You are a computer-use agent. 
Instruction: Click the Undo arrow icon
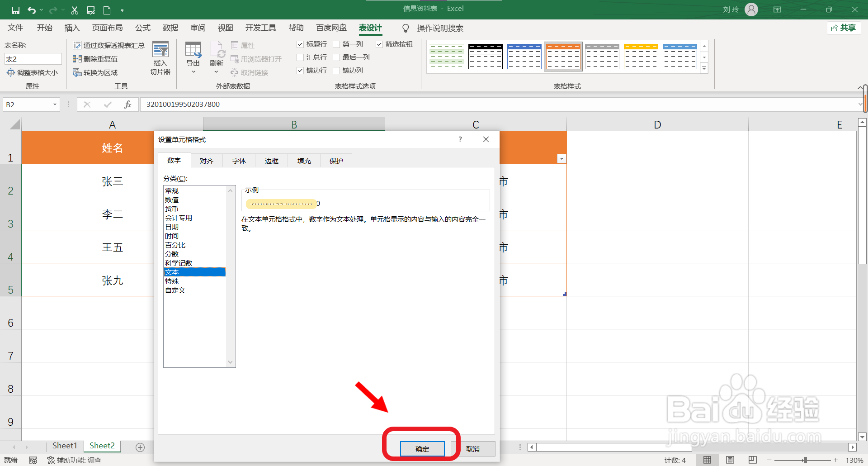coord(32,10)
